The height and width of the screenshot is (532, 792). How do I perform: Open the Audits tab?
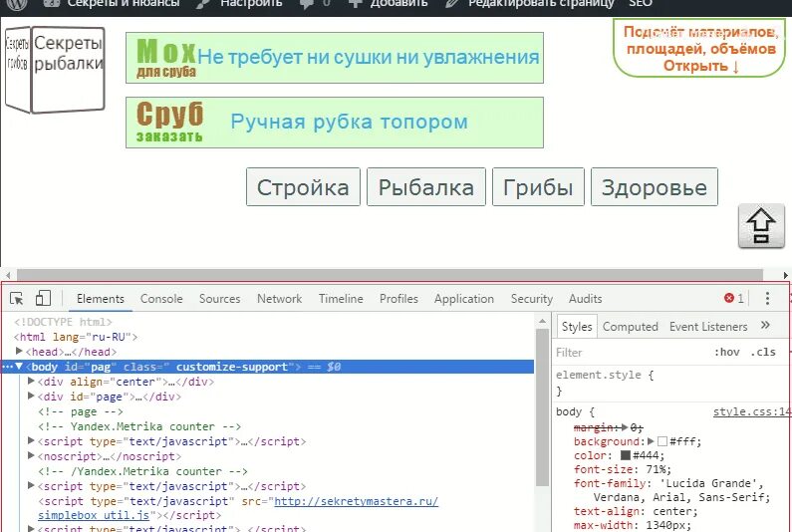point(586,299)
